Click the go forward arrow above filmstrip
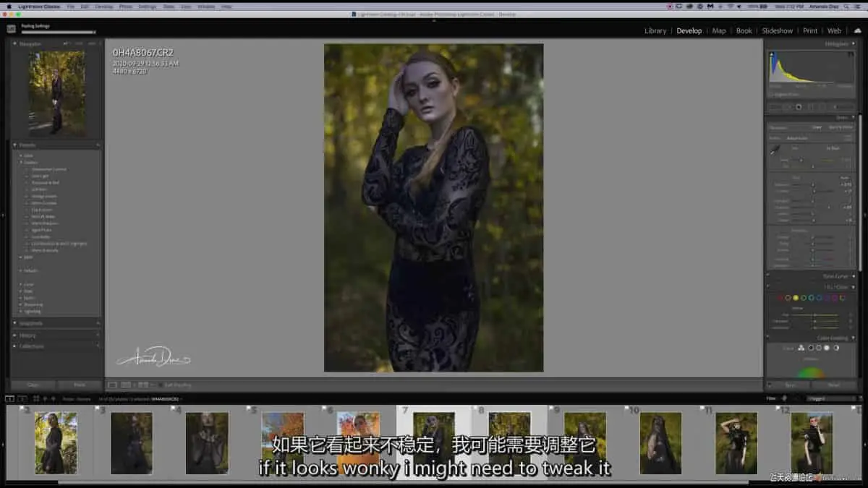Image resolution: width=868 pixels, height=488 pixels. [x=53, y=398]
